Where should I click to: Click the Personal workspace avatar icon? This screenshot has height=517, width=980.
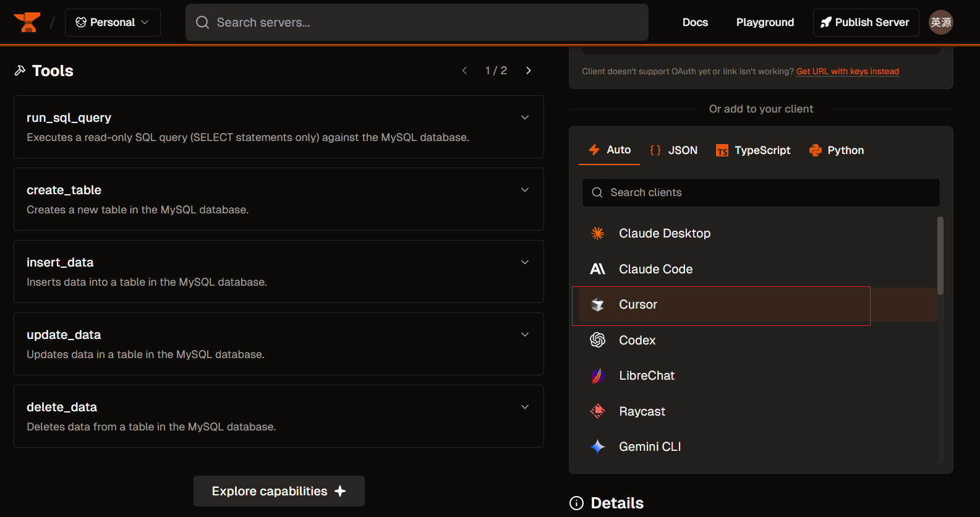coord(81,22)
